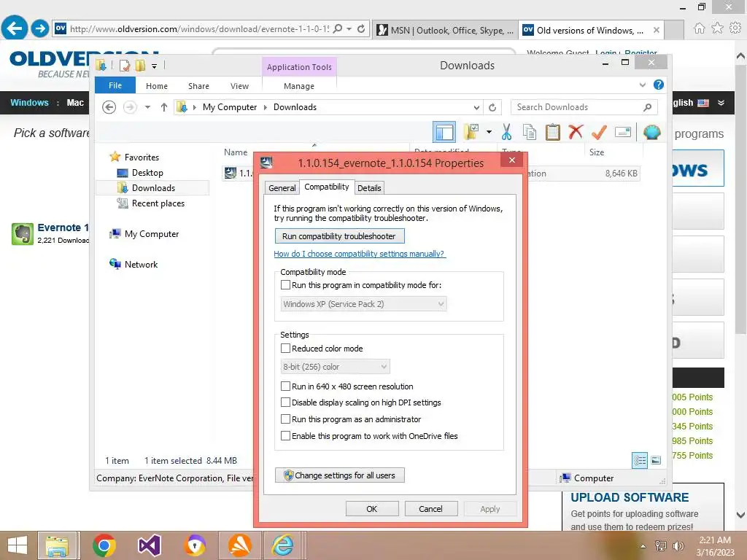The height and width of the screenshot is (560, 747).
Task: Select Recent places in navigation pane
Action: click(158, 203)
